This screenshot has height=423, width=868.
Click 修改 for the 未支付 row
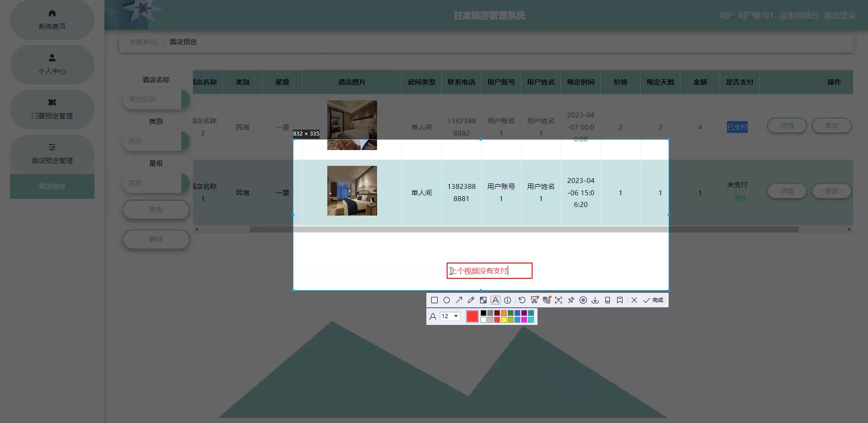(832, 191)
